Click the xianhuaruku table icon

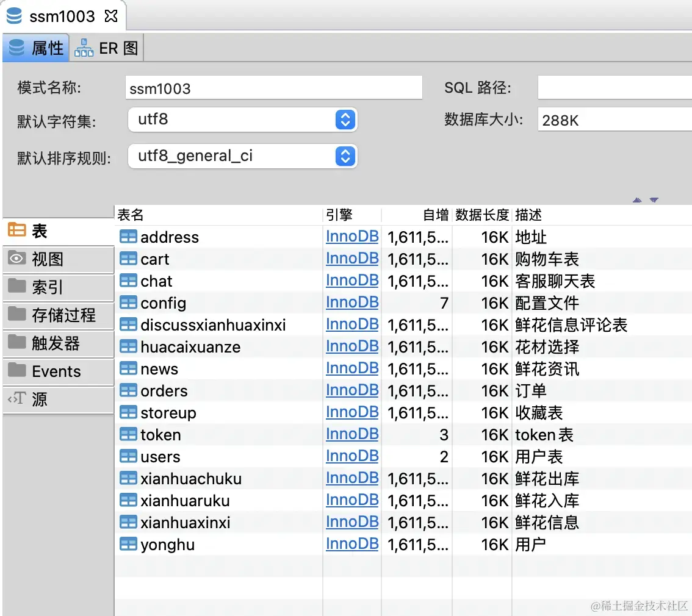128,501
